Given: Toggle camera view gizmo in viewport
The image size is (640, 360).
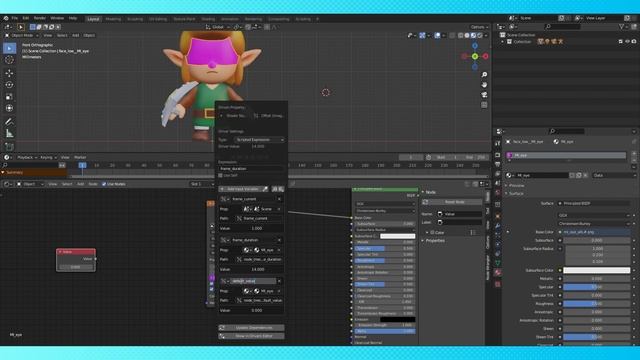Looking at the screenshot, I should pyautogui.click(x=484, y=95).
